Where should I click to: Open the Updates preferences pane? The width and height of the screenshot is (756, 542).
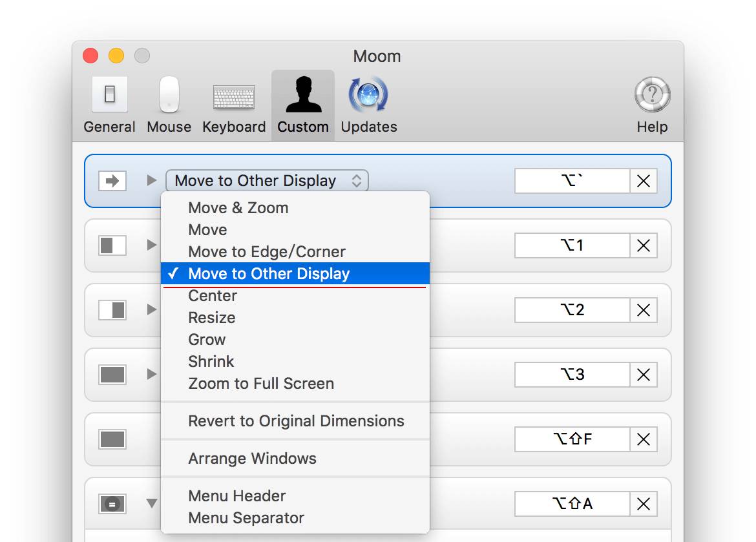(x=368, y=104)
